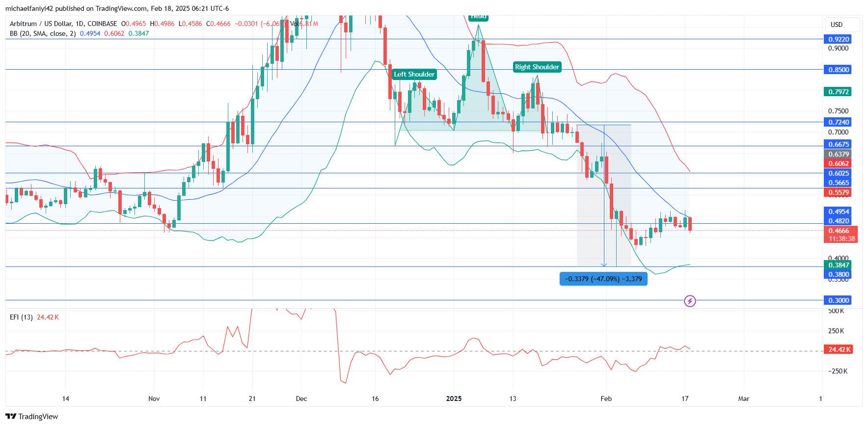Click the O0.4965 open value in legend

[134, 24]
